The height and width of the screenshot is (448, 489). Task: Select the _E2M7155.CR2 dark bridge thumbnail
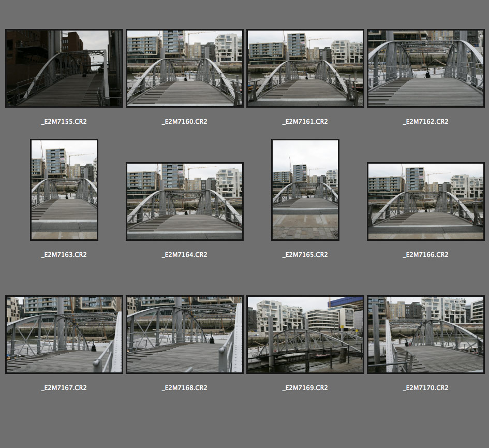click(x=64, y=68)
